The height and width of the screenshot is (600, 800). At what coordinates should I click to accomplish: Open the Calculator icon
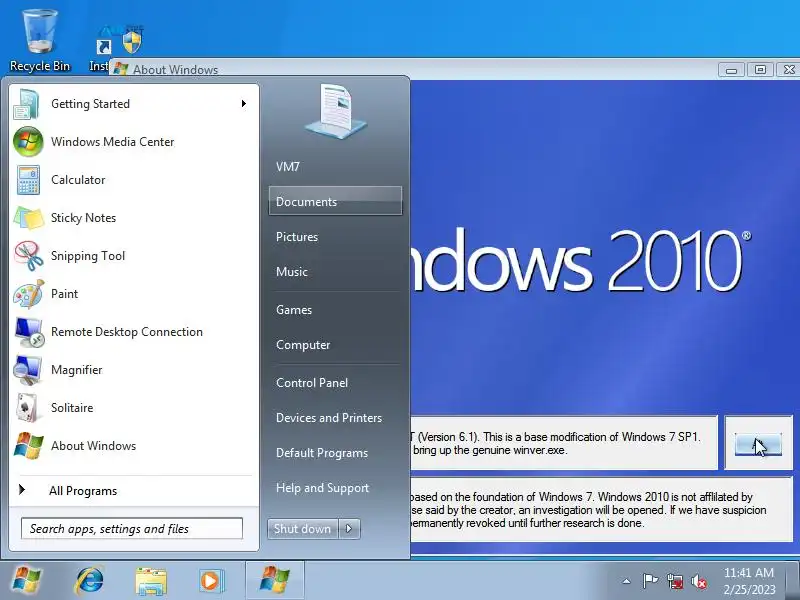pos(28,180)
